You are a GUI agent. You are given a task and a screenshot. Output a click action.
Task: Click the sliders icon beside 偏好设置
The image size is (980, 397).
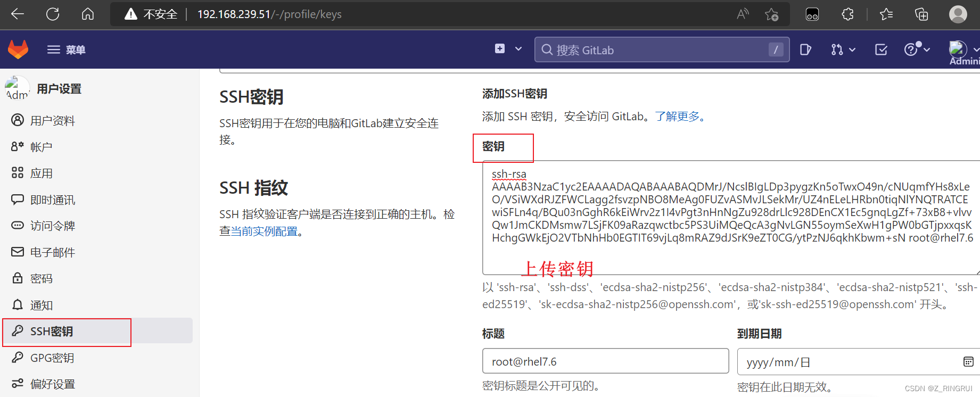[x=18, y=383]
